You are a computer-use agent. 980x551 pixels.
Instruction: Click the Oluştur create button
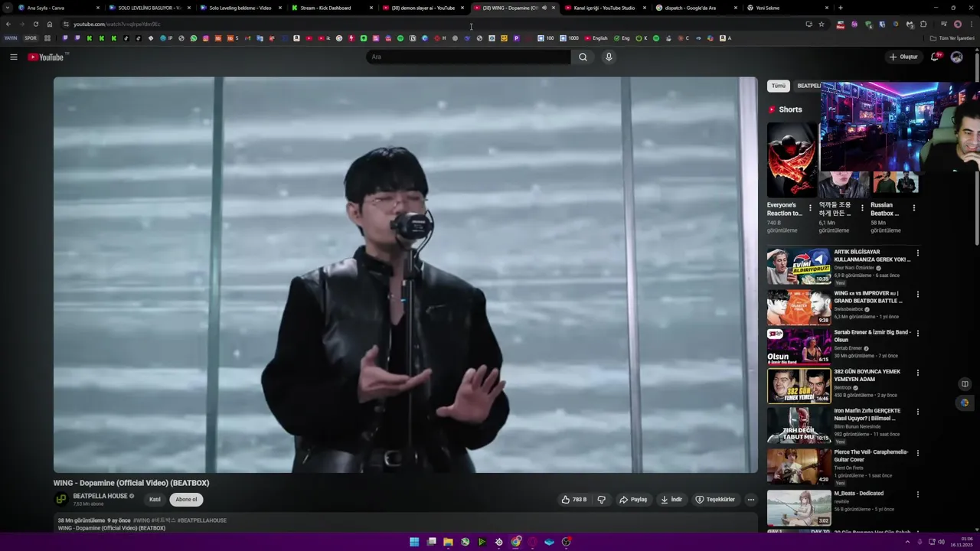[x=903, y=57]
